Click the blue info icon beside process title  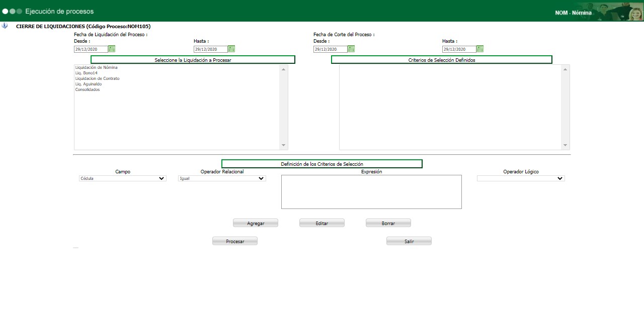(x=5, y=26)
